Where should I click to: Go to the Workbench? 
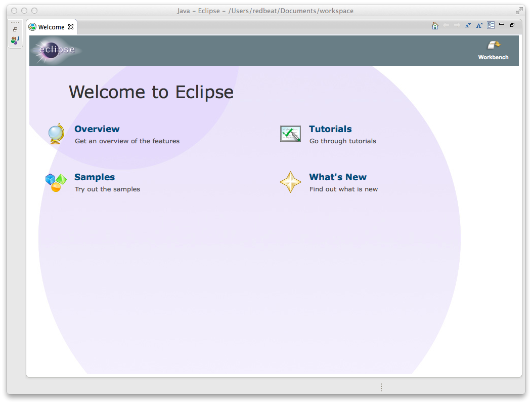pos(494,50)
